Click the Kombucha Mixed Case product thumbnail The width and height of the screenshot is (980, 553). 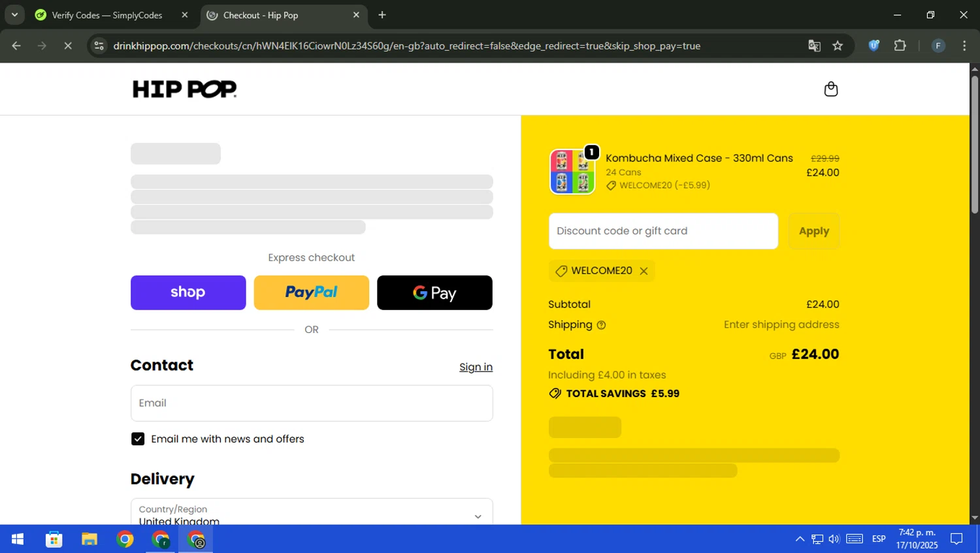point(572,172)
